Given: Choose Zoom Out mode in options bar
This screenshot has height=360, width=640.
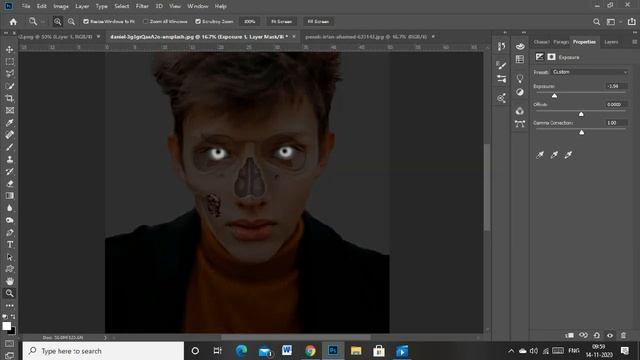Looking at the screenshot, I should (71, 22).
